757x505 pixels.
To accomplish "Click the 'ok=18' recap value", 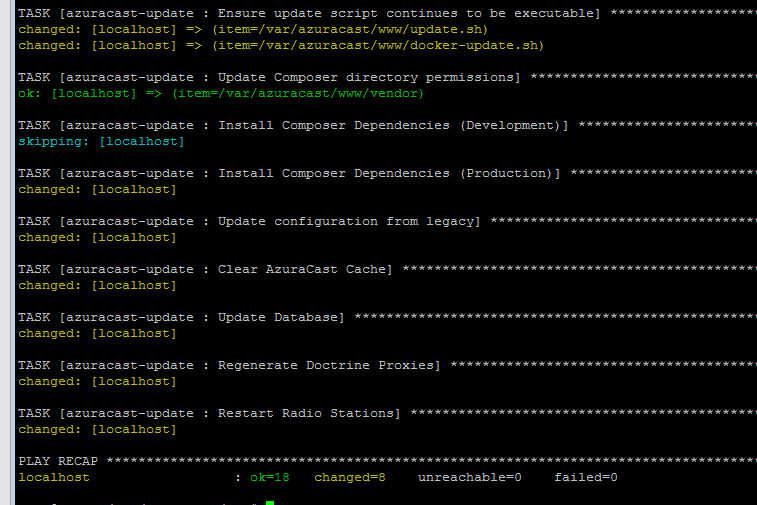I will coord(270,477).
